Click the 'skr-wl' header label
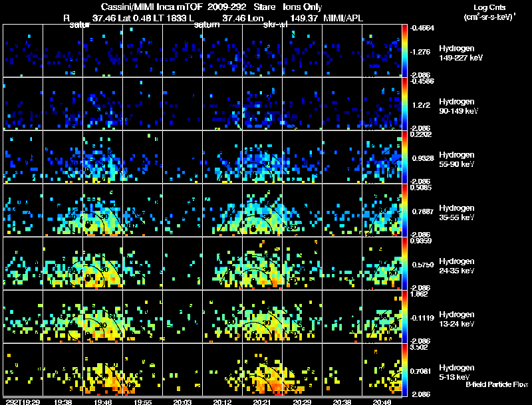Viewport: 532px width, 405px height. pyautogui.click(x=275, y=25)
